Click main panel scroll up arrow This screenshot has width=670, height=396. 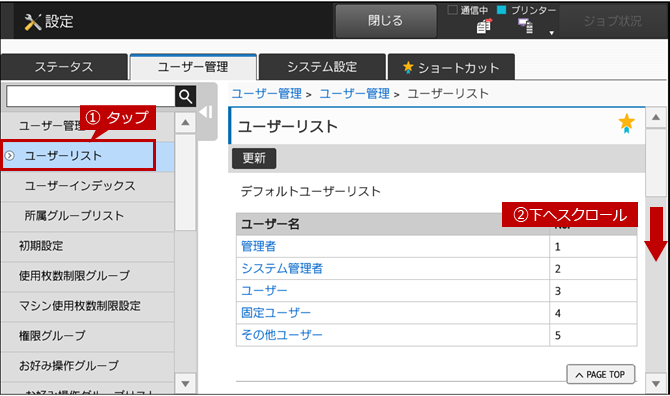pos(656,118)
